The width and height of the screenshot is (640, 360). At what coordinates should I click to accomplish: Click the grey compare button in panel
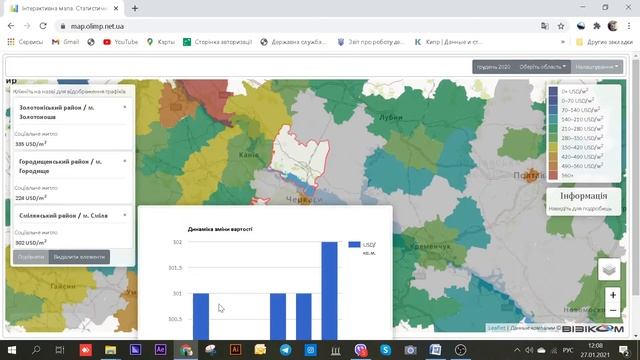coord(31,257)
